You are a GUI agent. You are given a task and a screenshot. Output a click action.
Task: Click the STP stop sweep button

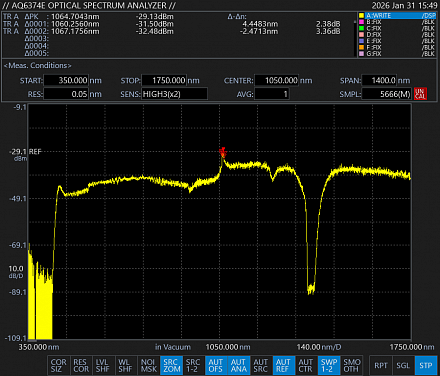pos(426,365)
